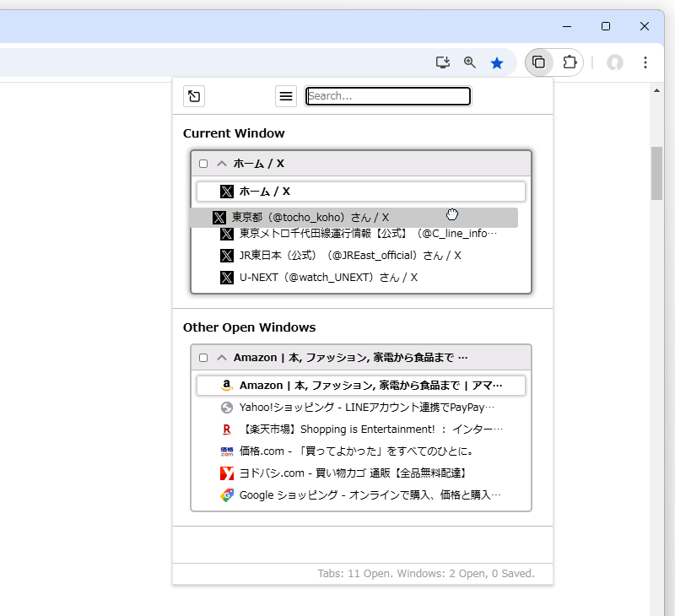Viewport: 675px width, 616px height.
Task: Select the 東京都 (@tocho_koho) tab row
Action: pos(354,218)
